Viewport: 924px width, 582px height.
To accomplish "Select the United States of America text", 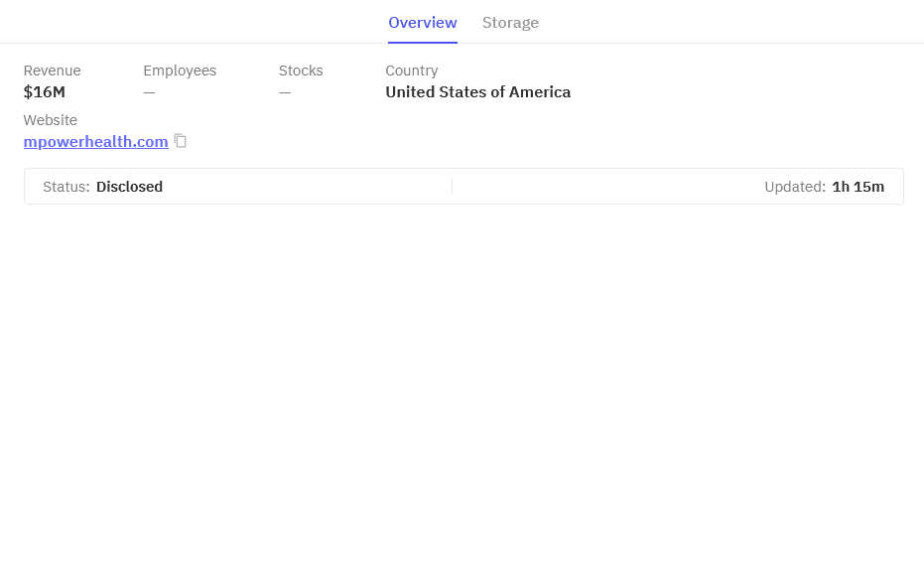I will coord(478,92).
